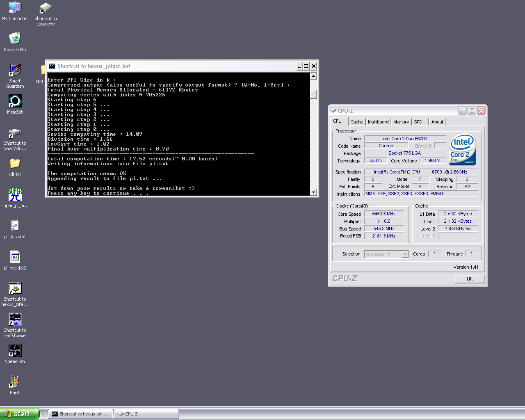Select the pi_data.txt file icon

coord(15,229)
